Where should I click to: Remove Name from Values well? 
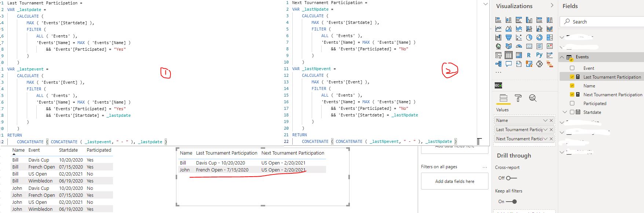click(551, 120)
